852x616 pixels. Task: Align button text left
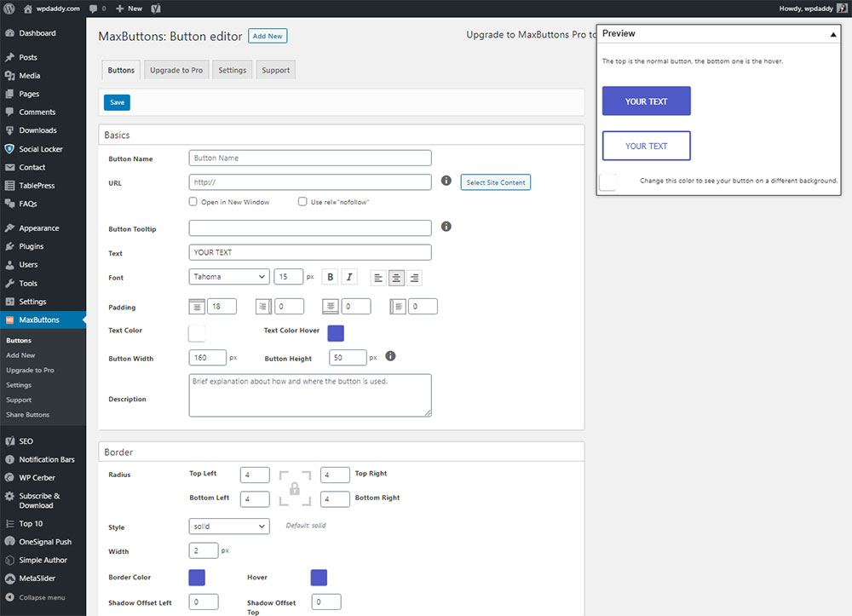tap(378, 278)
